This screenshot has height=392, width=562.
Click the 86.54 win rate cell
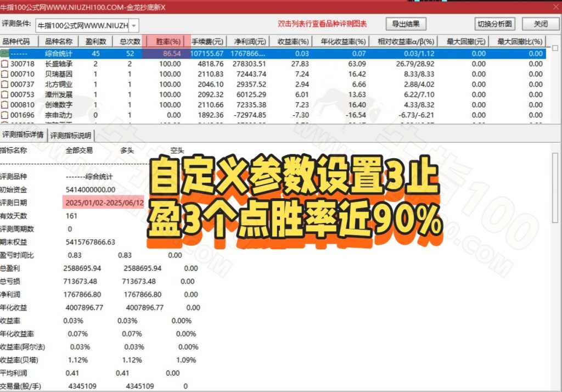172,53
